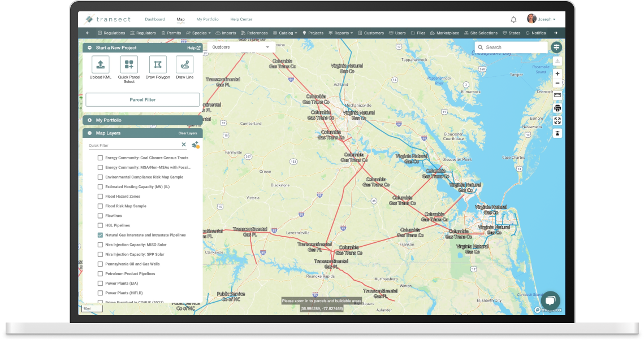
Task: Open Regulators in the nav bar
Action: (143, 33)
